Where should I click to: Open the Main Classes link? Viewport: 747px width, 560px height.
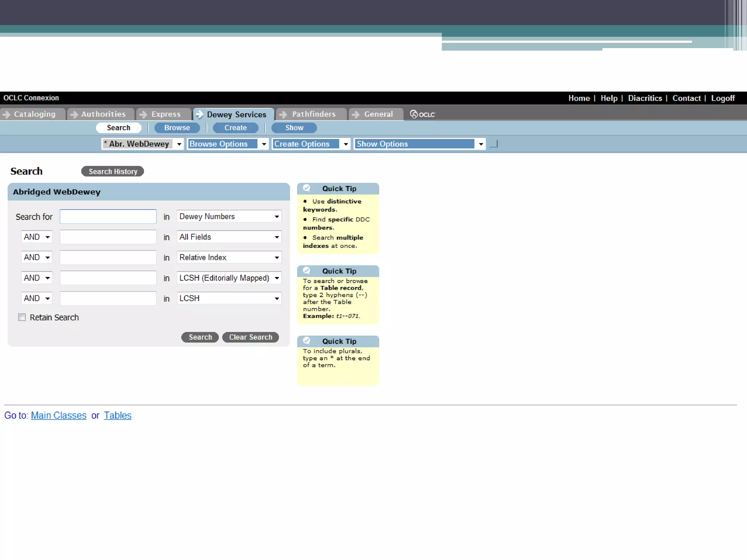click(58, 415)
